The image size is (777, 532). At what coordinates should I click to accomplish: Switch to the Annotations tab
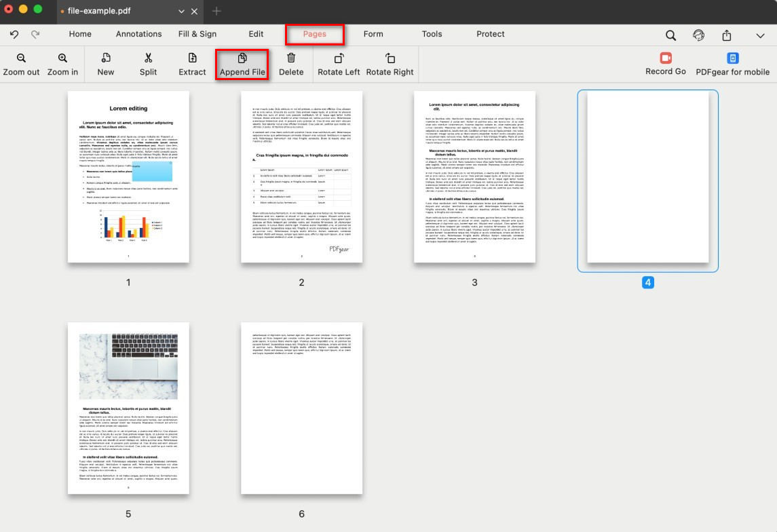point(138,34)
